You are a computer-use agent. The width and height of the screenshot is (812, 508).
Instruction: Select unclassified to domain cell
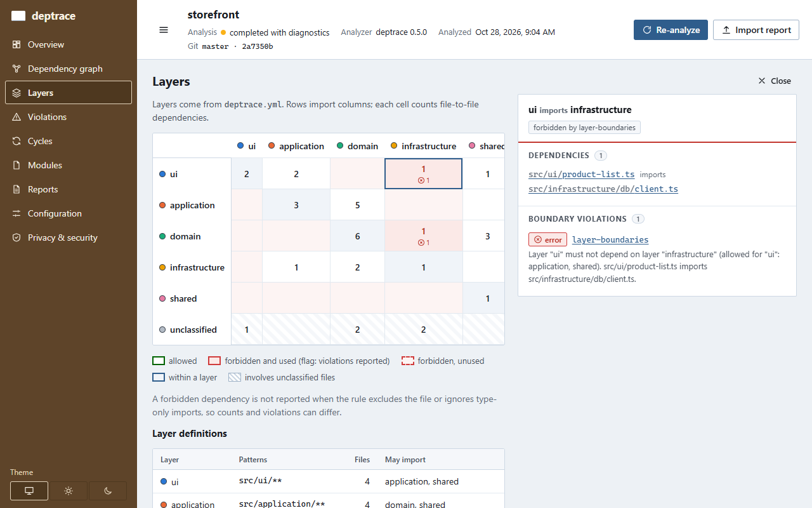[x=358, y=329]
